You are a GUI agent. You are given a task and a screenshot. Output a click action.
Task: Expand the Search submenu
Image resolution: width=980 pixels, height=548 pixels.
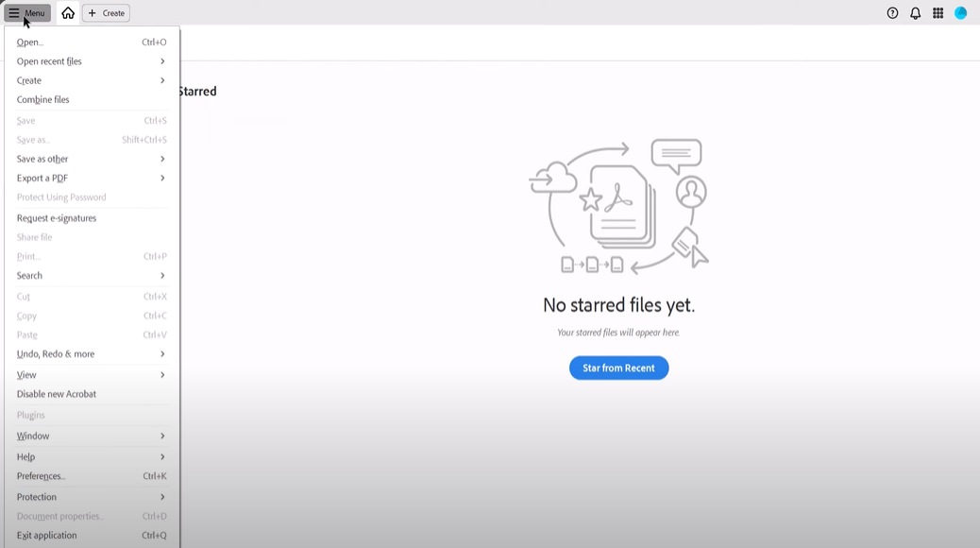[92, 276]
